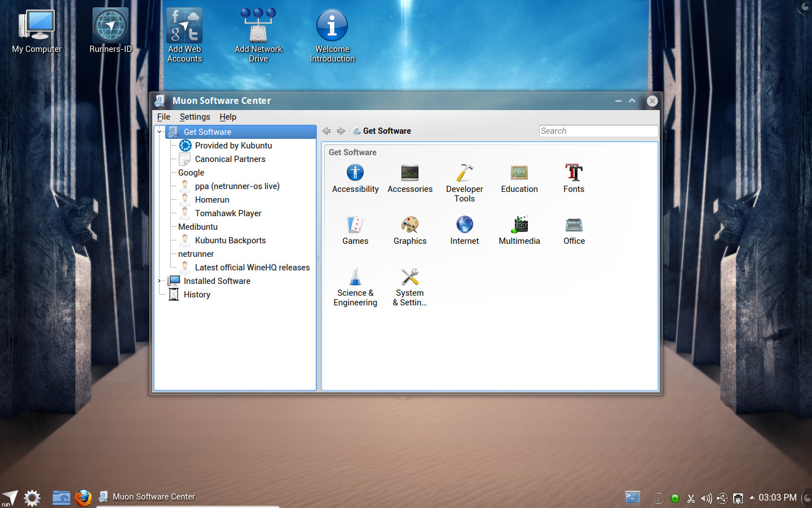The width and height of the screenshot is (812, 508).
Task: Expand the Installed Software tree node
Action: 160,281
